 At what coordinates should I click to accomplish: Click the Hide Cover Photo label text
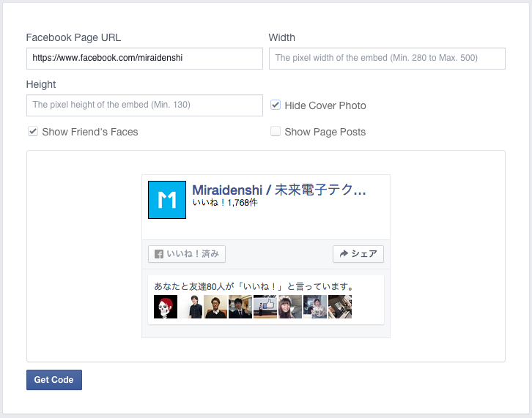point(325,105)
